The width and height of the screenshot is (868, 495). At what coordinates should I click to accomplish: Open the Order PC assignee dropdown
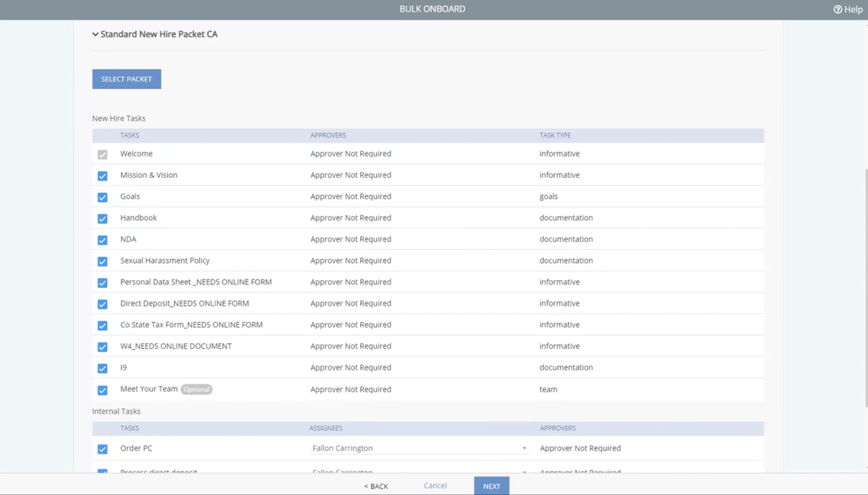[419, 448]
